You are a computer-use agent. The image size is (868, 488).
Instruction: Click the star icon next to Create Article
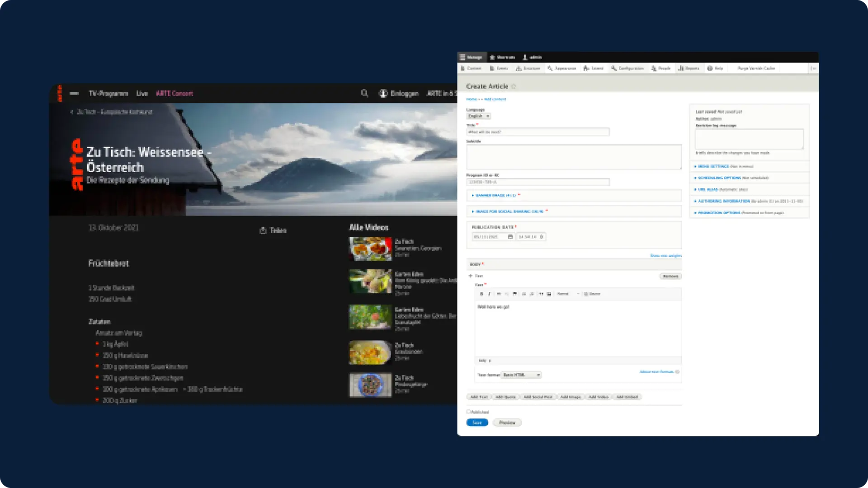pyautogui.click(x=514, y=86)
